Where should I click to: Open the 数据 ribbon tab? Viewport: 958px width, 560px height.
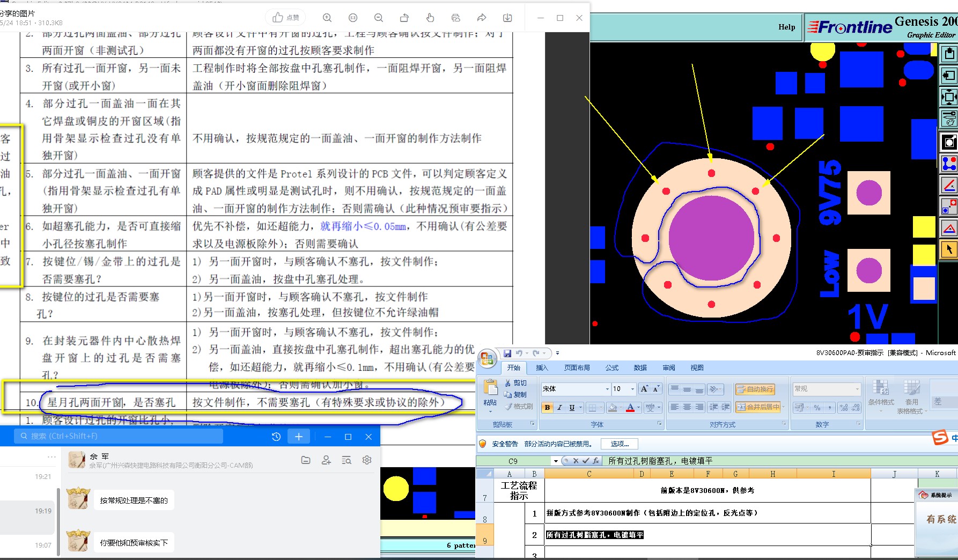pyautogui.click(x=640, y=367)
